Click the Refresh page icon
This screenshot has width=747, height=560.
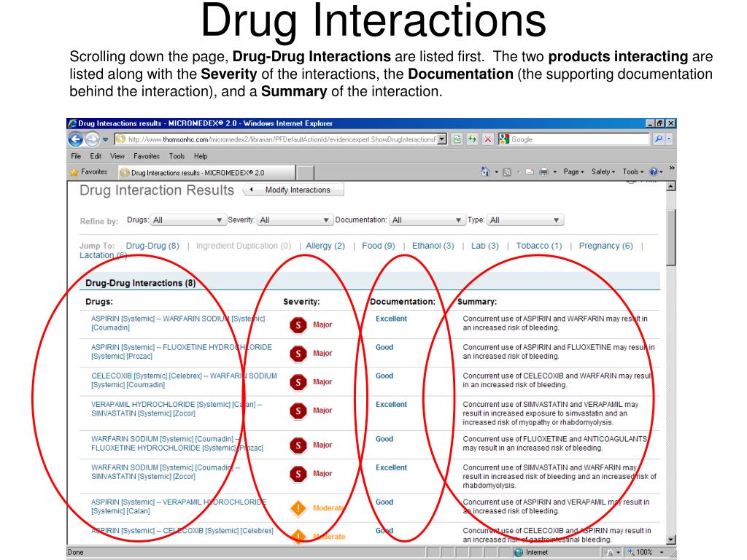(472, 139)
